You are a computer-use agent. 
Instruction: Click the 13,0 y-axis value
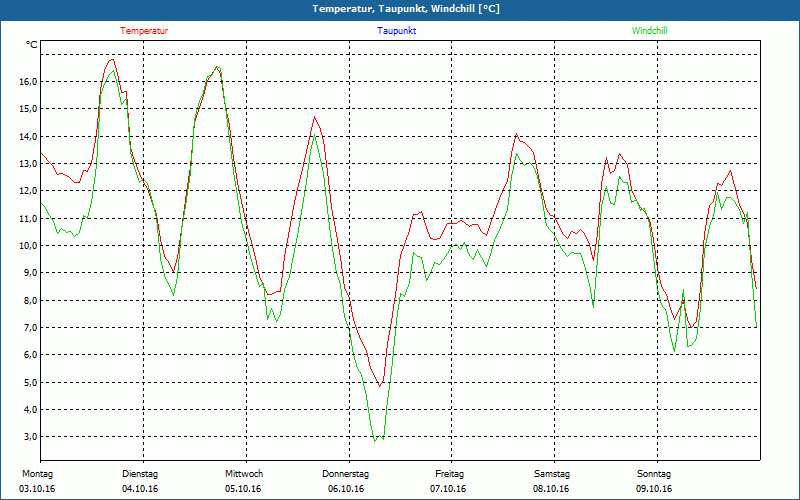click(x=28, y=164)
